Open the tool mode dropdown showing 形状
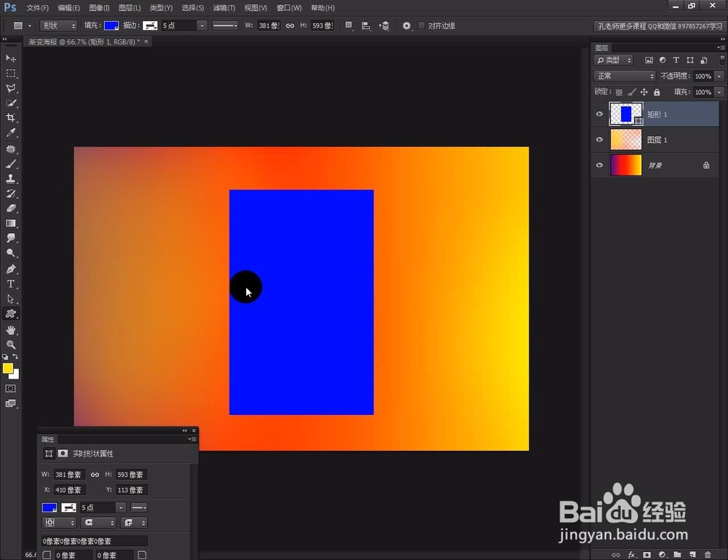 pyautogui.click(x=58, y=25)
